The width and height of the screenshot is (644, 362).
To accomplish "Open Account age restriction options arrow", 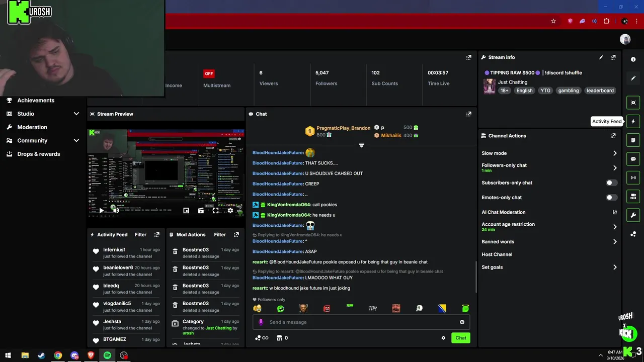I will tap(614, 227).
